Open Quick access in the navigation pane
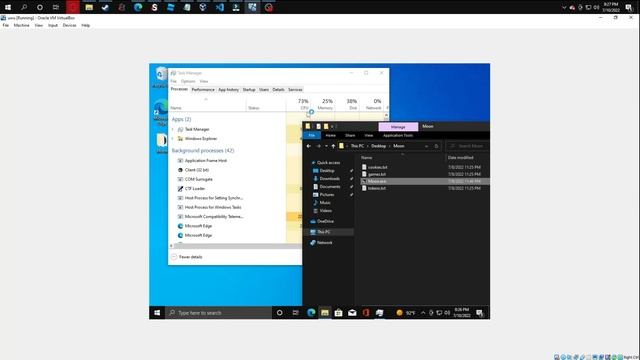This screenshot has width=640, height=360. (328, 162)
